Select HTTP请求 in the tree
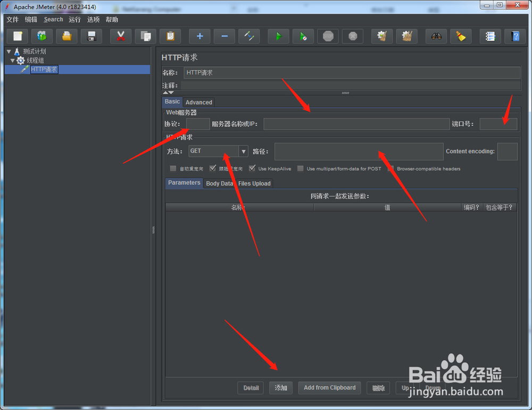 tap(44, 70)
